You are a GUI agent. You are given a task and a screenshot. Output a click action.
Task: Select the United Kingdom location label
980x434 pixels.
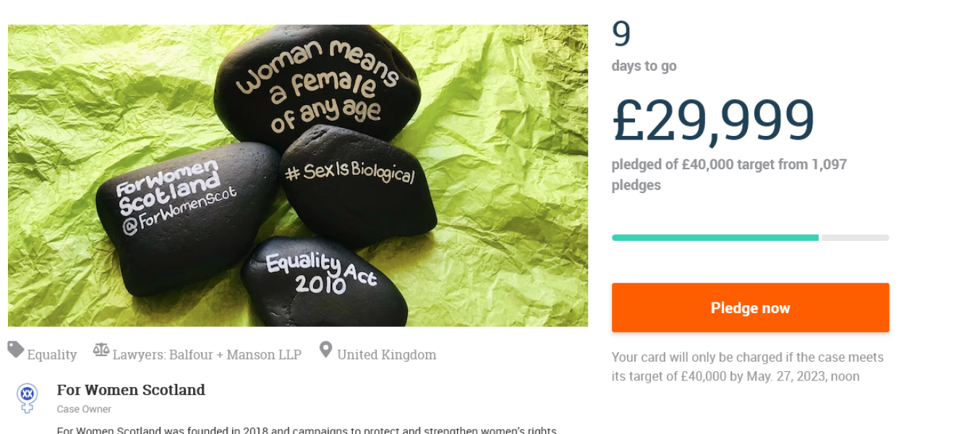[x=386, y=355]
